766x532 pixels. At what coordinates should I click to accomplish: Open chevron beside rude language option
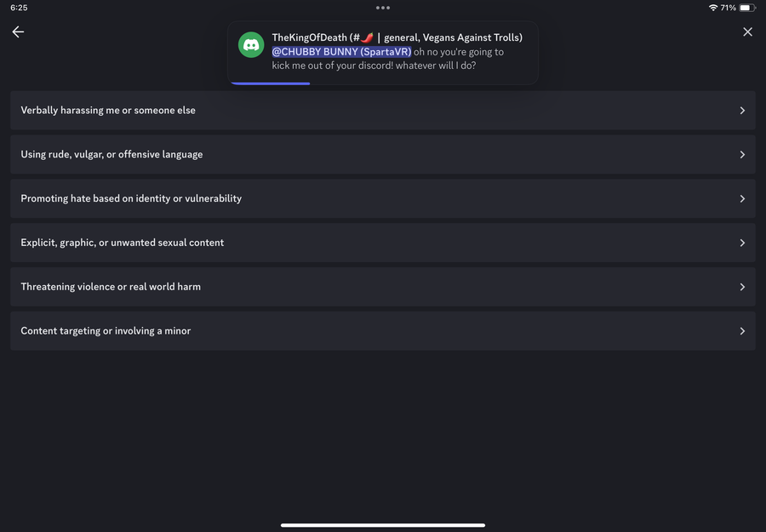point(742,155)
